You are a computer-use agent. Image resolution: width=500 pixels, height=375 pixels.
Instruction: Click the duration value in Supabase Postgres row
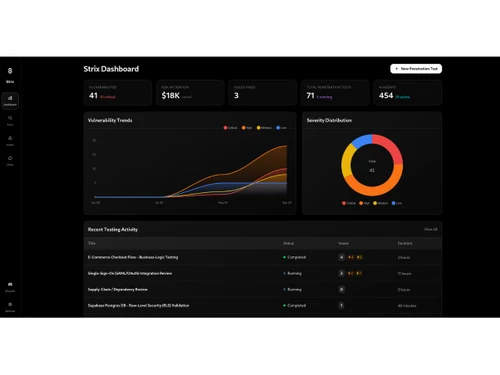click(x=407, y=306)
